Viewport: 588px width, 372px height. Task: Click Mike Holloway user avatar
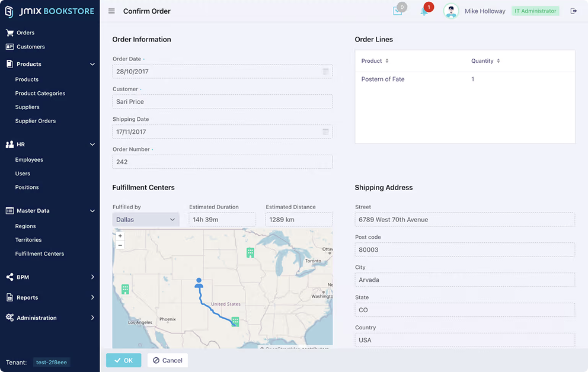[451, 11]
